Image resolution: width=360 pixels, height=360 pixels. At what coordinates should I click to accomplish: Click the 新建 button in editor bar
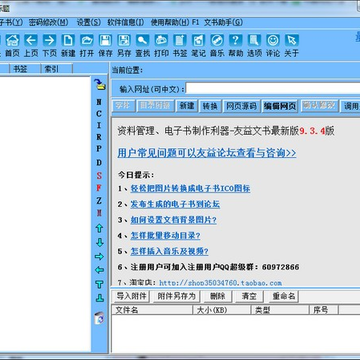(x=187, y=106)
